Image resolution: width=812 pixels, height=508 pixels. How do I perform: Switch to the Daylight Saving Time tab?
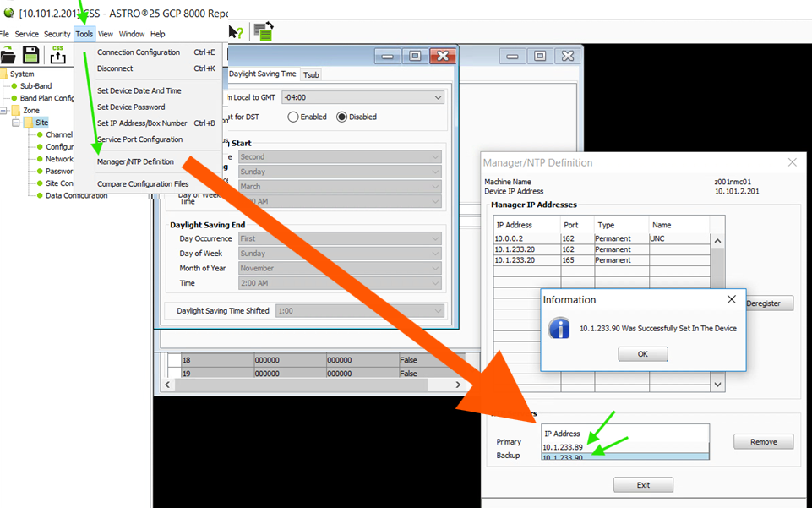tap(263, 74)
